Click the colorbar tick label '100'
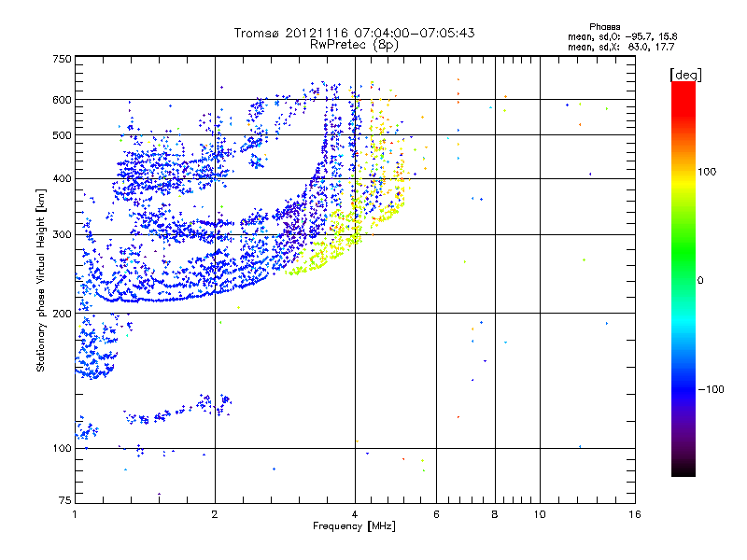The image size is (747, 560). click(x=707, y=172)
